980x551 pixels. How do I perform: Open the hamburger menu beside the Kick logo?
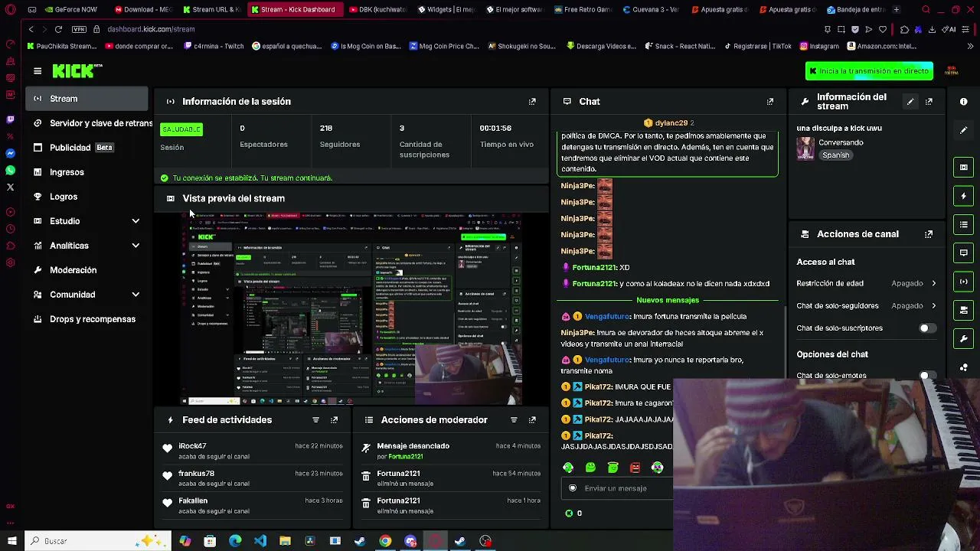click(x=38, y=71)
